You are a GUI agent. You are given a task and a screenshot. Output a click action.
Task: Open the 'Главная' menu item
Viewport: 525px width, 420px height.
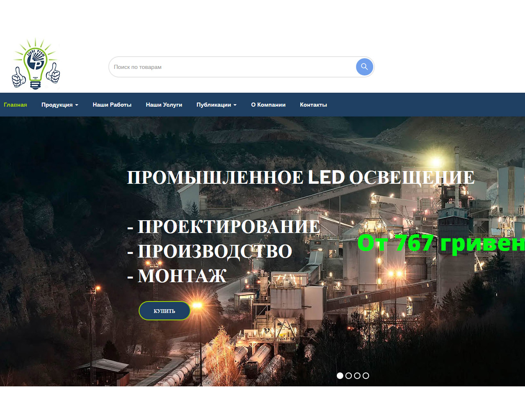click(x=16, y=105)
